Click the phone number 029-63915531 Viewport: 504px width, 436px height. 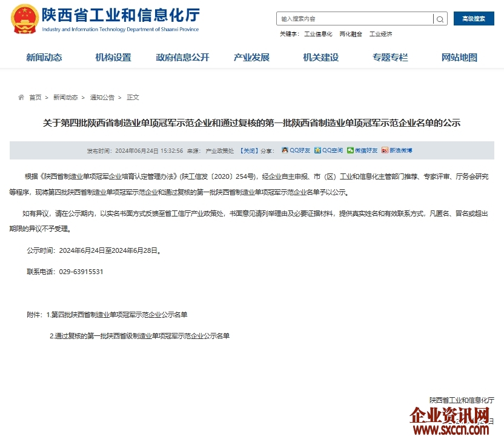[81, 272]
